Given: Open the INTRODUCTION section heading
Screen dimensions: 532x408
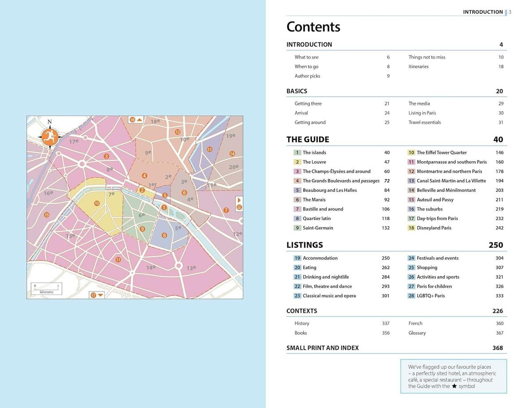Looking at the screenshot, I should 309,44.
